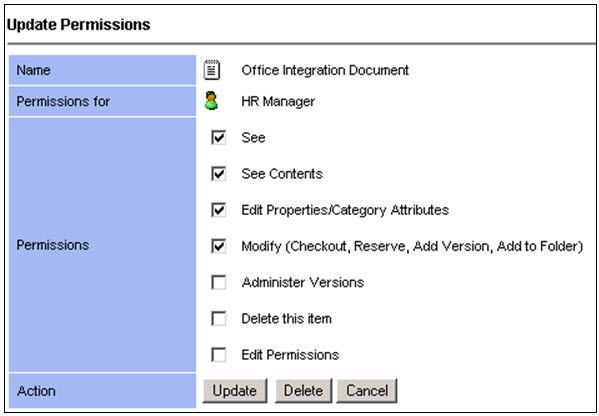Enable the Edit Permissions checkbox
The height and width of the screenshot is (416, 599).
(x=219, y=354)
